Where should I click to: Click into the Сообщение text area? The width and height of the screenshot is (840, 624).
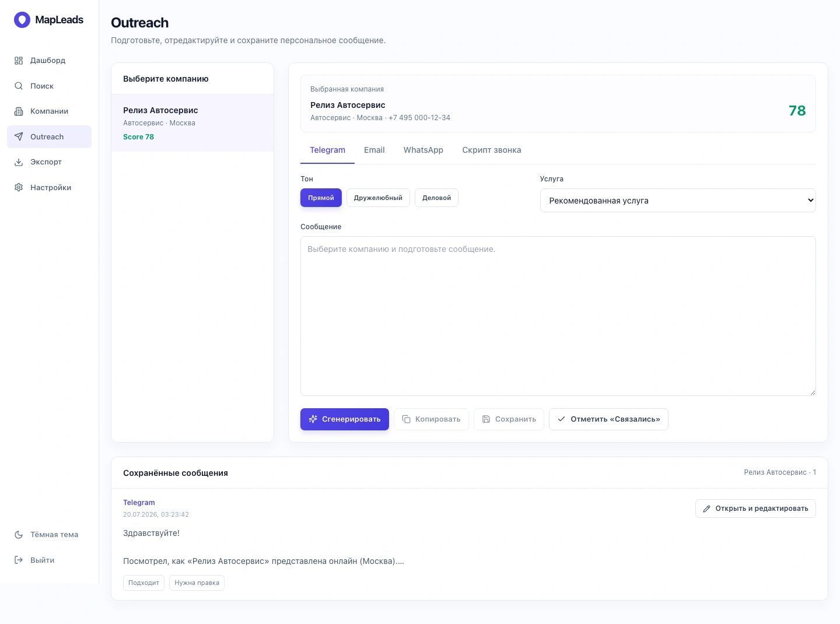[x=558, y=316]
